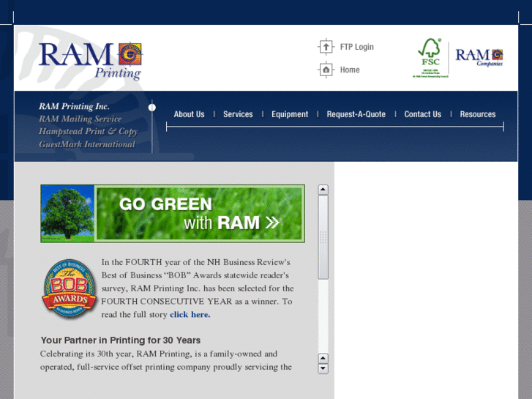Viewport: 532px width, 399px height.
Task: Open the RAM Companies logo
Action: pos(479,57)
